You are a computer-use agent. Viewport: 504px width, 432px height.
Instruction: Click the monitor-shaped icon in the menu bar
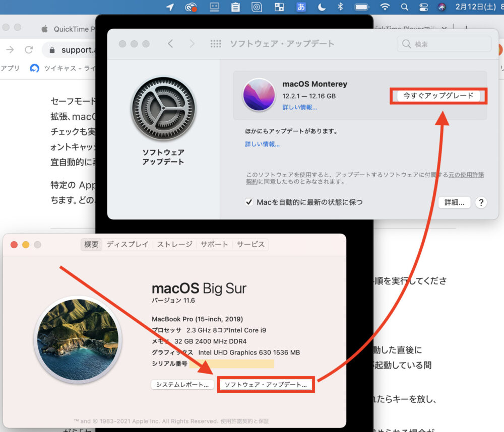pos(214,7)
